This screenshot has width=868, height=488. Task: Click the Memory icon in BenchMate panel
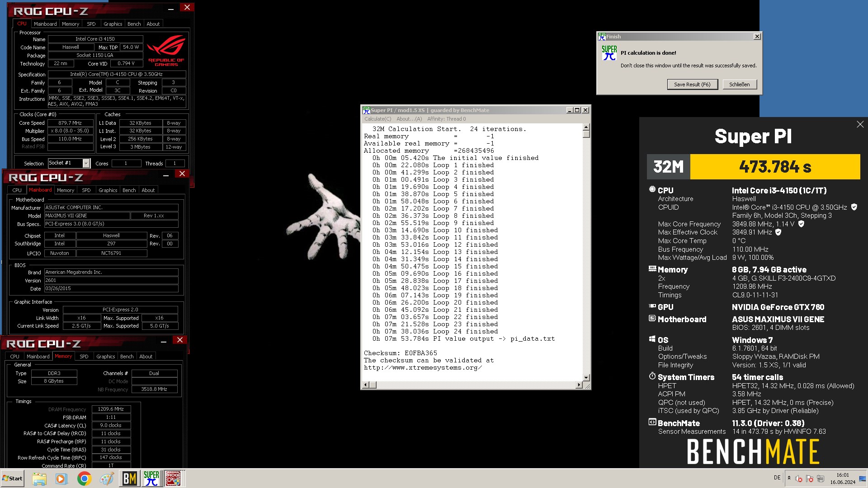(x=652, y=269)
